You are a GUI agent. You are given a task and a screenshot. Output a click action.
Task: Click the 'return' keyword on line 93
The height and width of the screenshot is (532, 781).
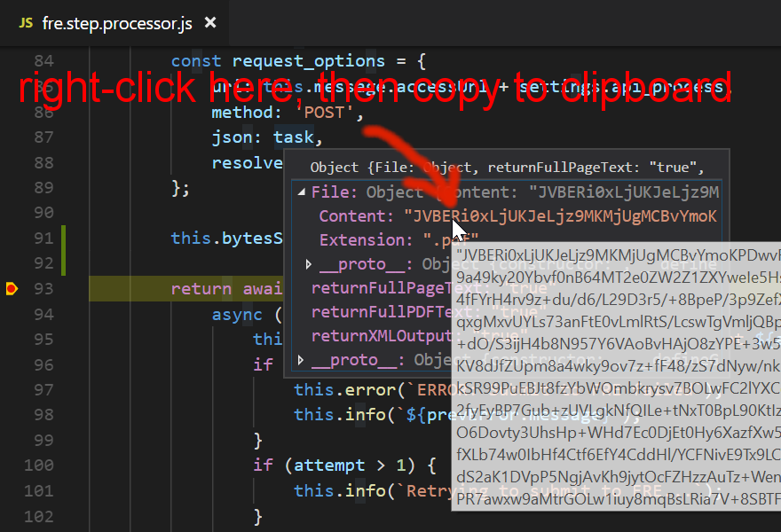click(x=201, y=289)
